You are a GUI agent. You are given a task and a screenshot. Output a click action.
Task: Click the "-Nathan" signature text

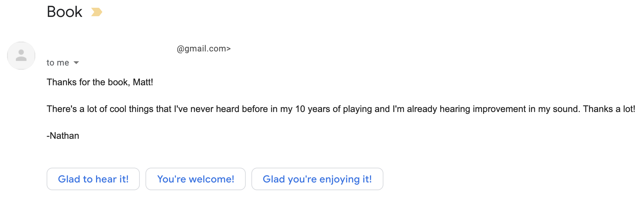click(63, 136)
